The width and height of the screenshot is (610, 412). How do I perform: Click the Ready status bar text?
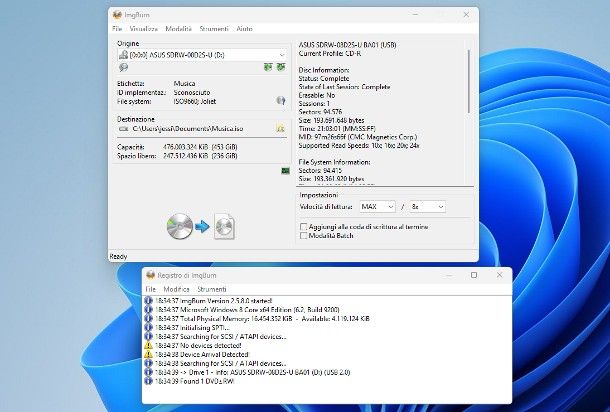point(118,256)
